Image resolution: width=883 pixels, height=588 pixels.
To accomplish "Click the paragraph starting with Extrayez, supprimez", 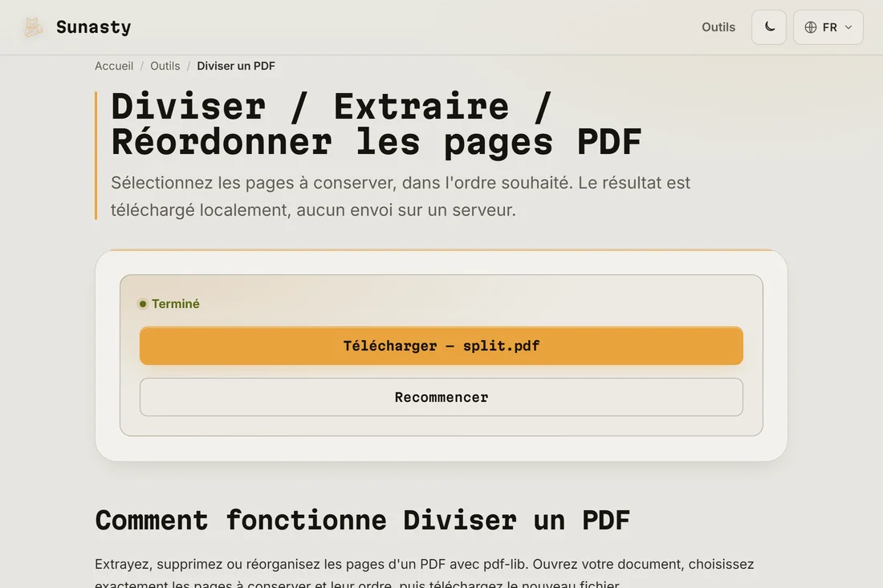I will tap(424, 572).
